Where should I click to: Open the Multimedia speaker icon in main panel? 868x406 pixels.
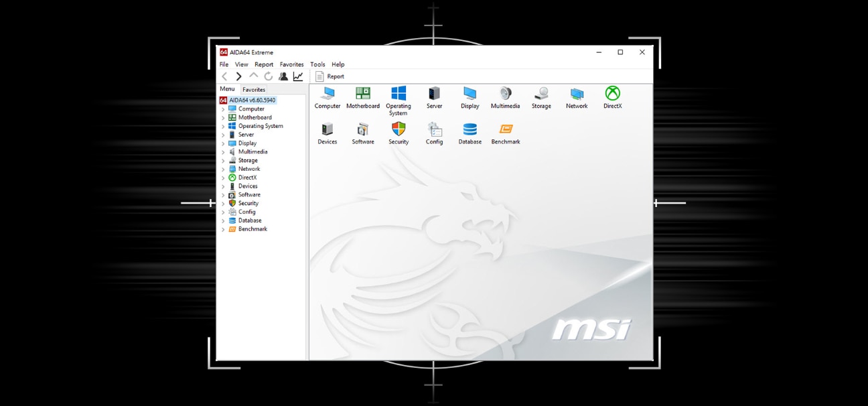click(x=505, y=94)
